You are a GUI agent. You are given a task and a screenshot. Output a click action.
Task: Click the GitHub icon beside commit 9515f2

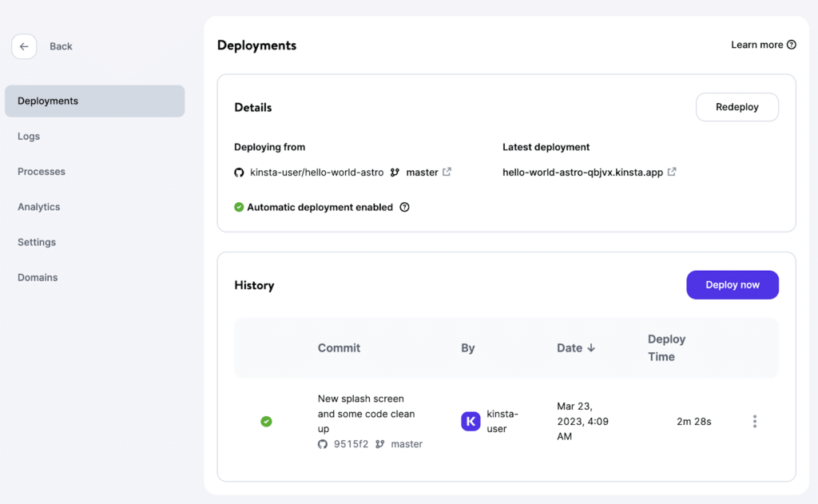(x=323, y=444)
